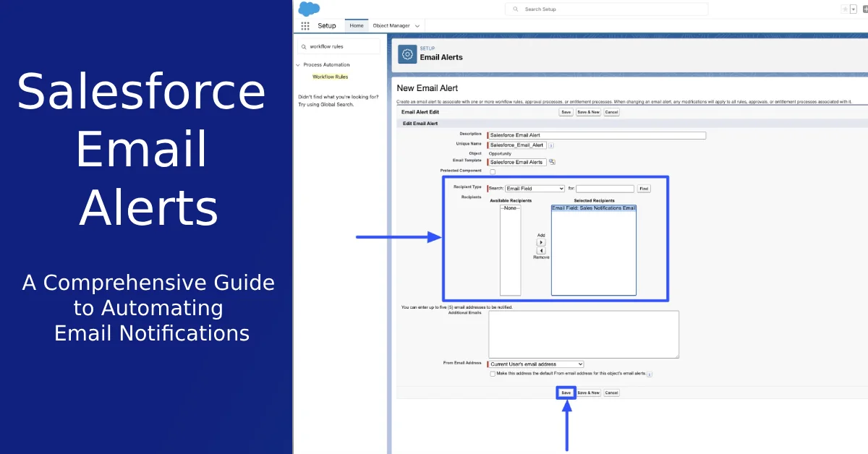The height and width of the screenshot is (454, 868).
Task: Select 'Email Field: Sales Notifications Email' recipient
Action: click(x=594, y=208)
